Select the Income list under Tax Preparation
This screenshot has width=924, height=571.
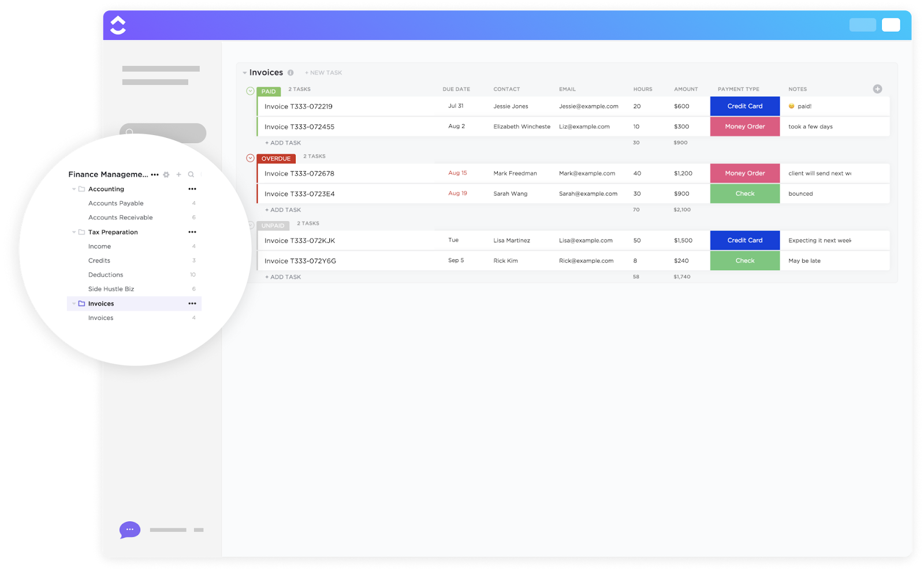99,246
